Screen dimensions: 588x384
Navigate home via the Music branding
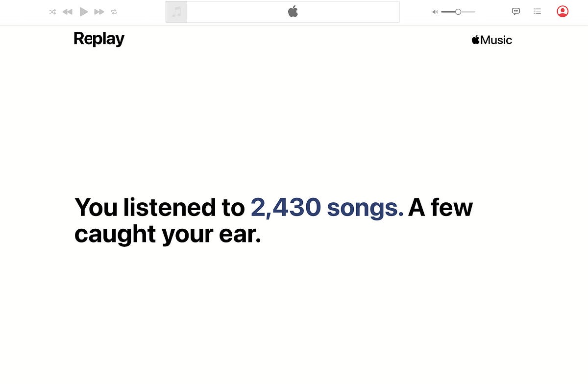(x=491, y=40)
